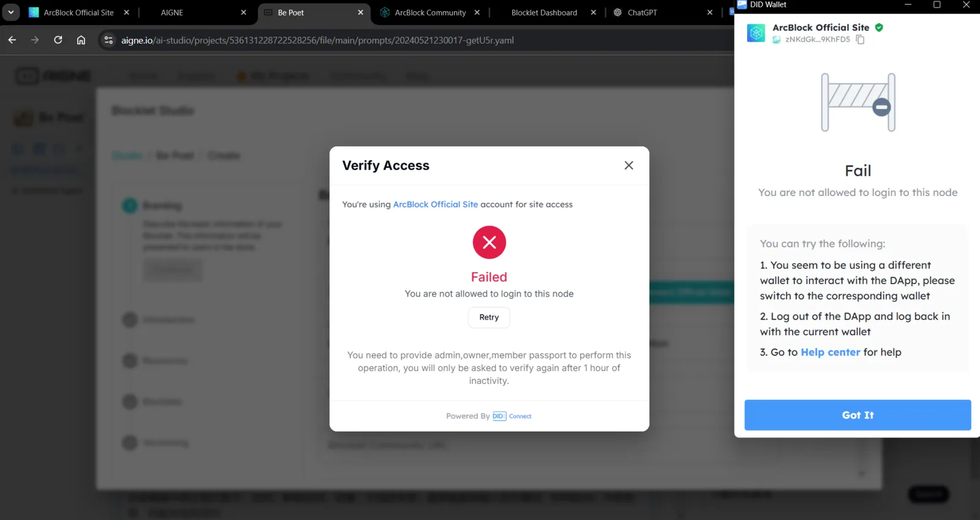Click the wallet address icon before zNKdGk
Screen dimensions: 980x520
coord(776,39)
